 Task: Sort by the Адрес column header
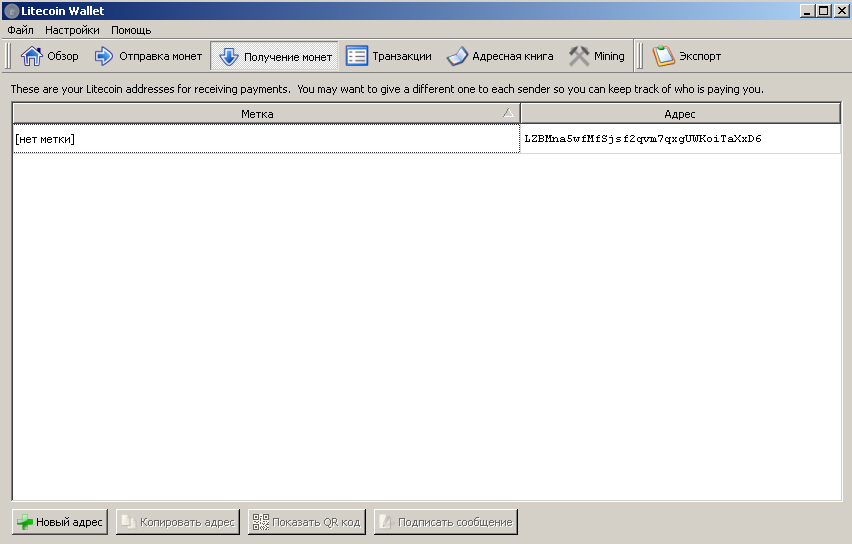tap(680, 114)
